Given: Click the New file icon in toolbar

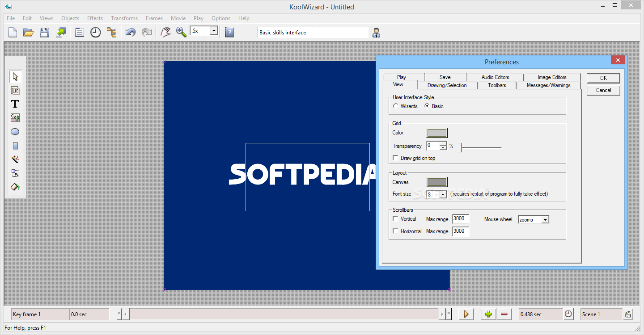Looking at the screenshot, I should click(13, 32).
